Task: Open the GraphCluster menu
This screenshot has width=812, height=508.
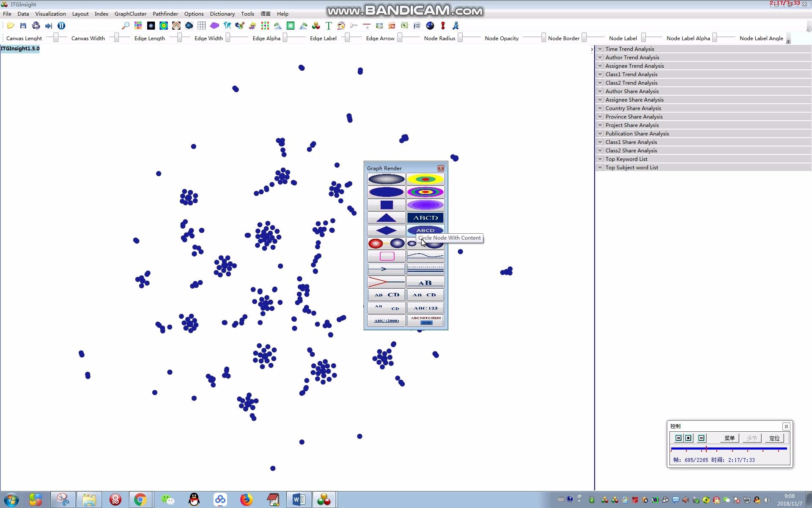Action: click(x=130, y=14)
